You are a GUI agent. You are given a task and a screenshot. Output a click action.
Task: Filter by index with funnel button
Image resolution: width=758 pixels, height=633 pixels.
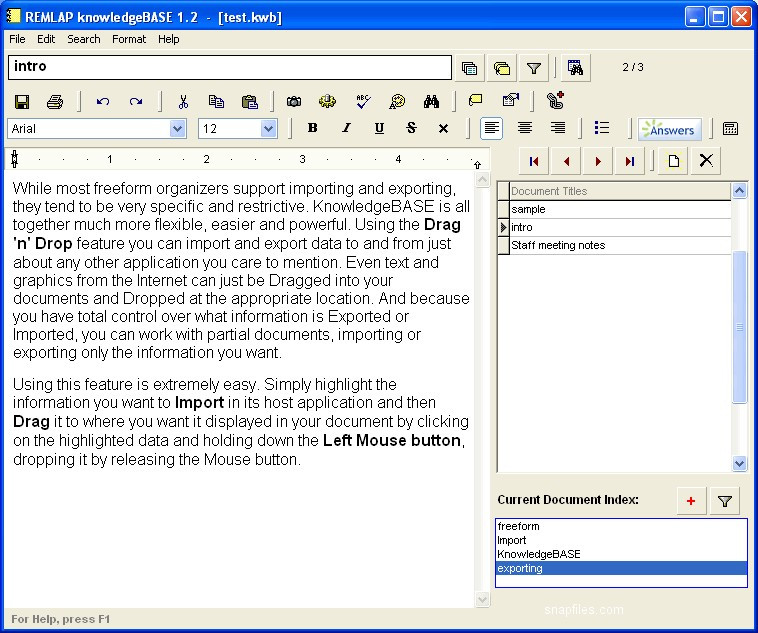724,501
